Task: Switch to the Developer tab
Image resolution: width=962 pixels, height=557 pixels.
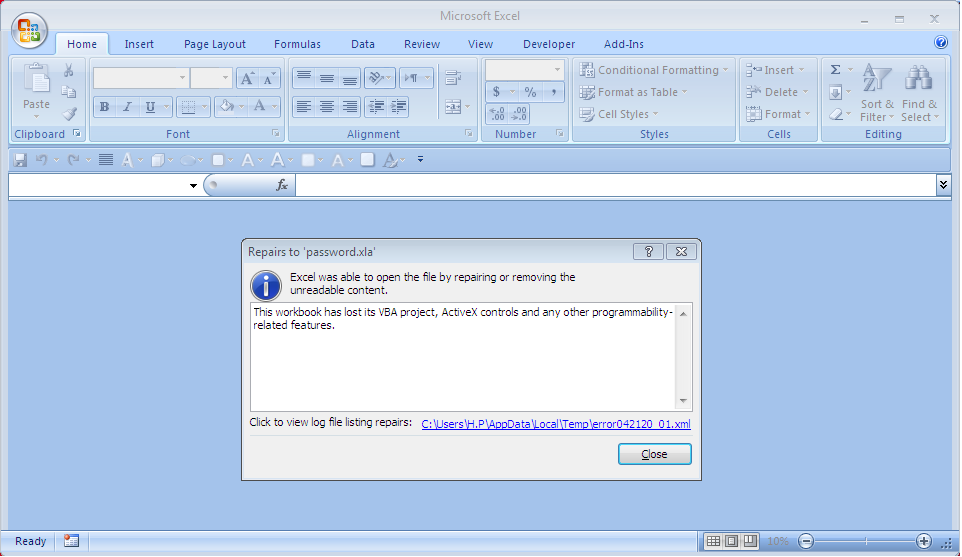Action: click(549, 44)
